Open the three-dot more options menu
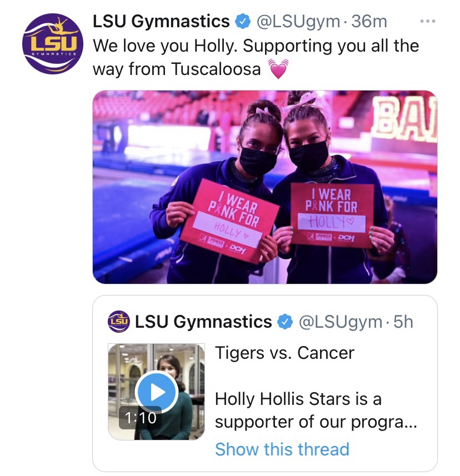The width and height of the screenshot is (460, 476). [427, 22]
